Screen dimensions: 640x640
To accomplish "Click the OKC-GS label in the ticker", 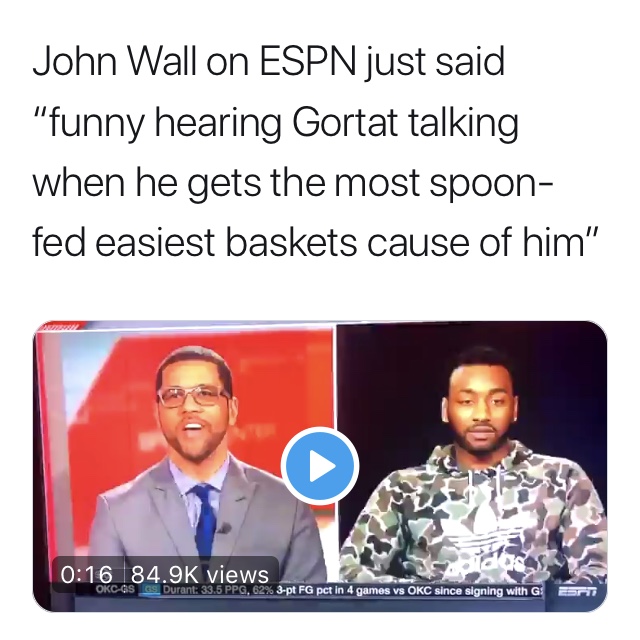I will (115, 589).
